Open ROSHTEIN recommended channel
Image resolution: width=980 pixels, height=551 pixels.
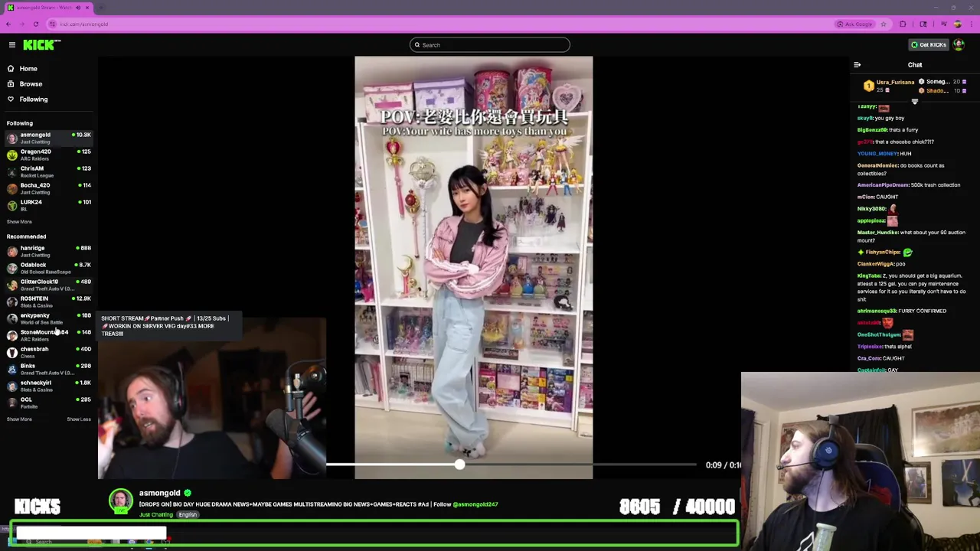point(48,302)
